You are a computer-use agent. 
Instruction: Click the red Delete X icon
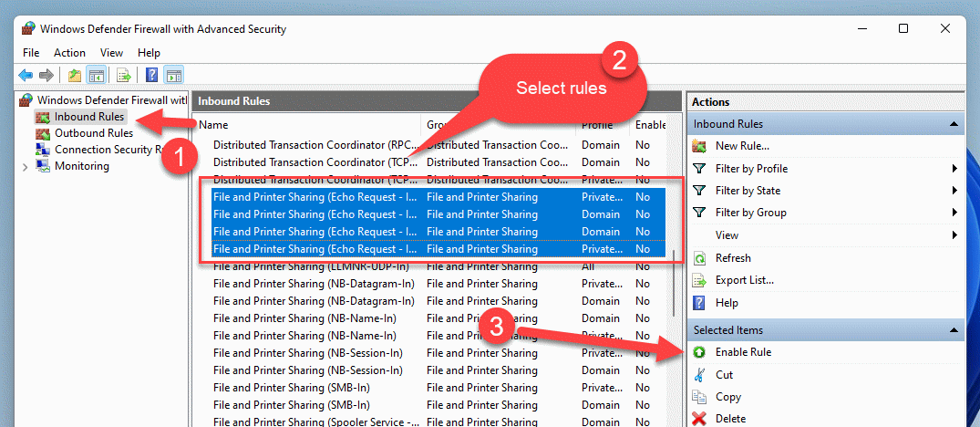pos(700,418)
